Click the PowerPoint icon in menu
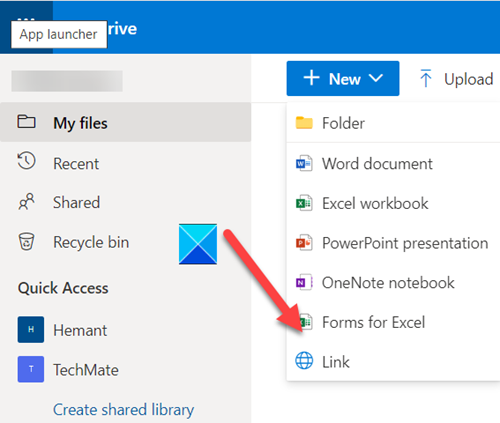500x423 pixels. (x=304, y=243)
